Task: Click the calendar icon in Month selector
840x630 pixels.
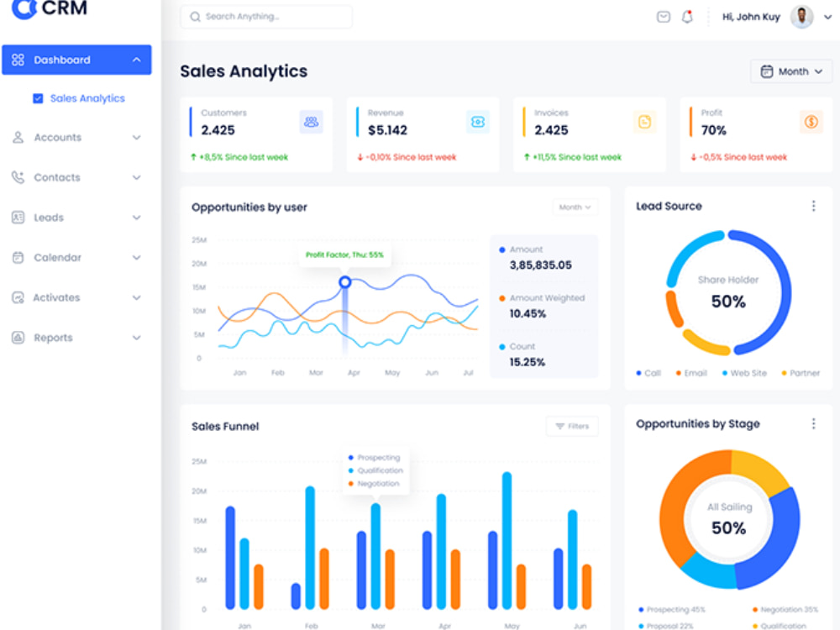Action: [x=767, y=71]
